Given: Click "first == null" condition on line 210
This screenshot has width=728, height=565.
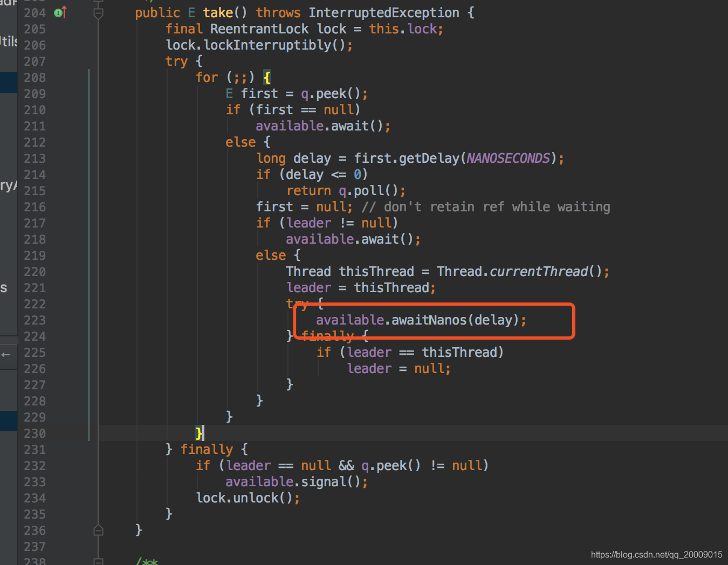Looking at the screenshot, I should coord(304,109).
